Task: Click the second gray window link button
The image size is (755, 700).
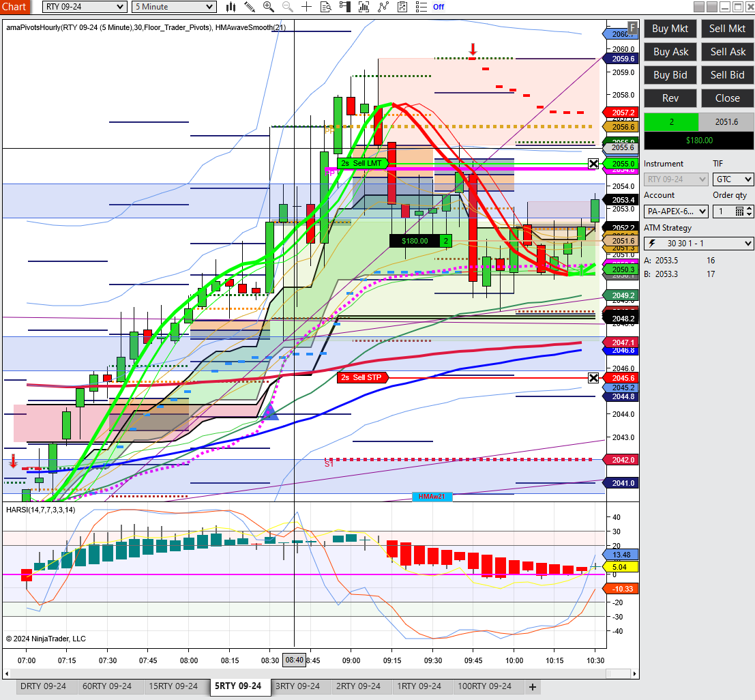Action: (x=712, y=7)
